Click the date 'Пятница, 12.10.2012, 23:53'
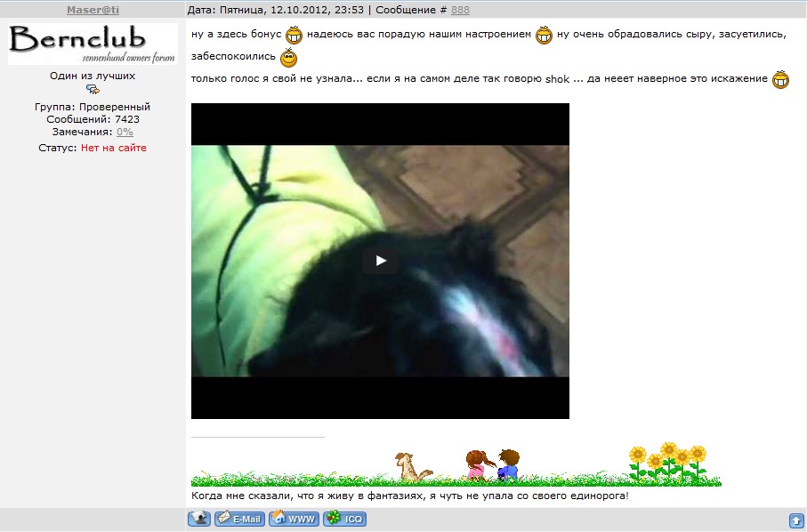This screenshot has height=532, width=807. [x=290, y=10]
